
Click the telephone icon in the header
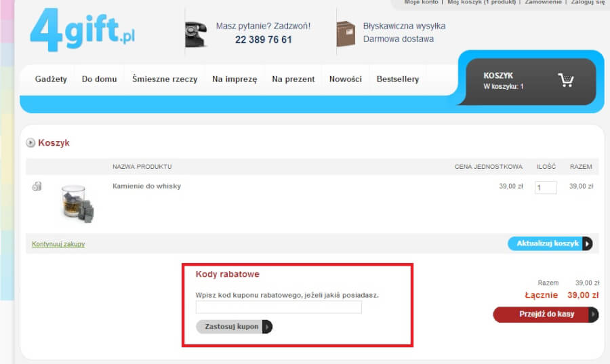point(196,33)
